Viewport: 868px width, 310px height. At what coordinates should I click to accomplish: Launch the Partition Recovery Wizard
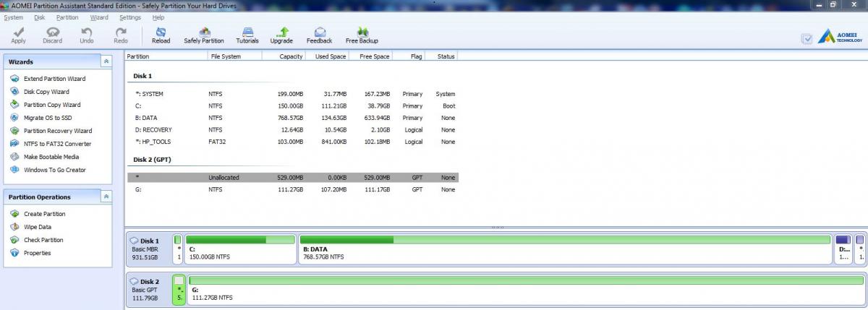click(58, 131)
